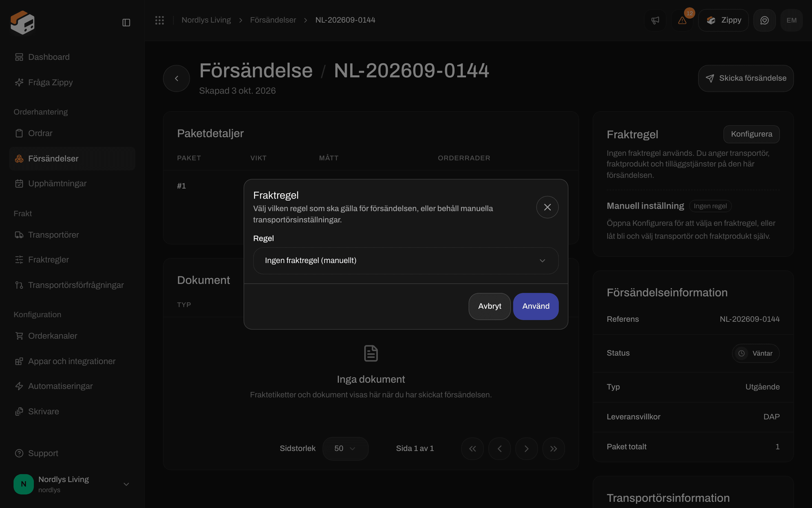
Task: Open Automatiseringar in the sidebar
Action: pos(72,386)
